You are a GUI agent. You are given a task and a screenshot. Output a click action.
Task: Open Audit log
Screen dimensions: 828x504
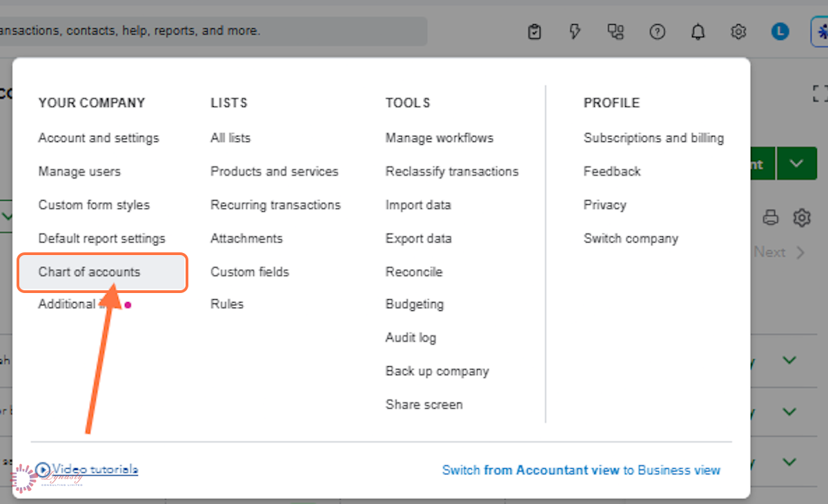(x=411, y=338)
